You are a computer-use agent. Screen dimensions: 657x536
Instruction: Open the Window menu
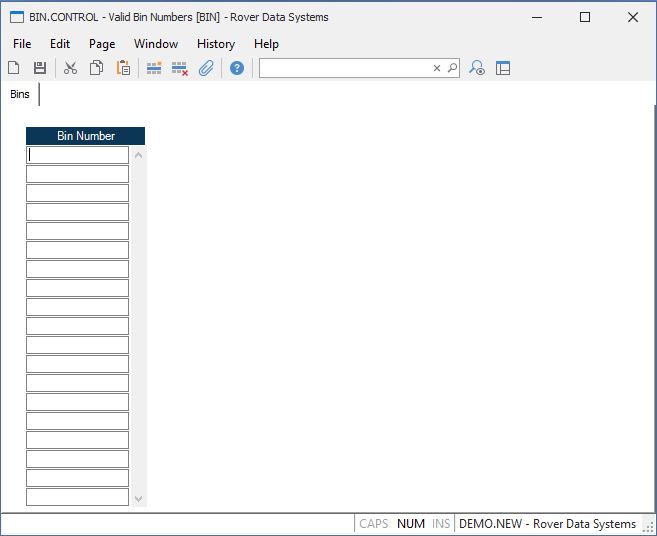(x=156, y=44)
